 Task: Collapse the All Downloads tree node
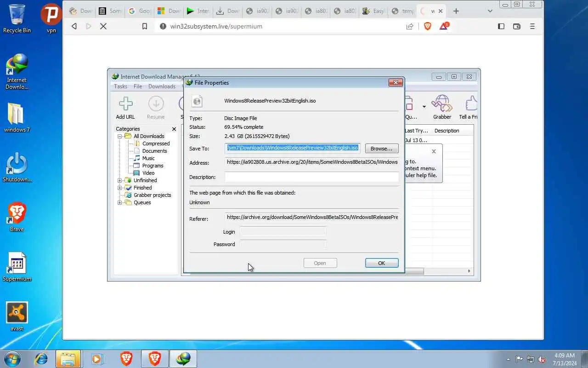click(119, 136)
